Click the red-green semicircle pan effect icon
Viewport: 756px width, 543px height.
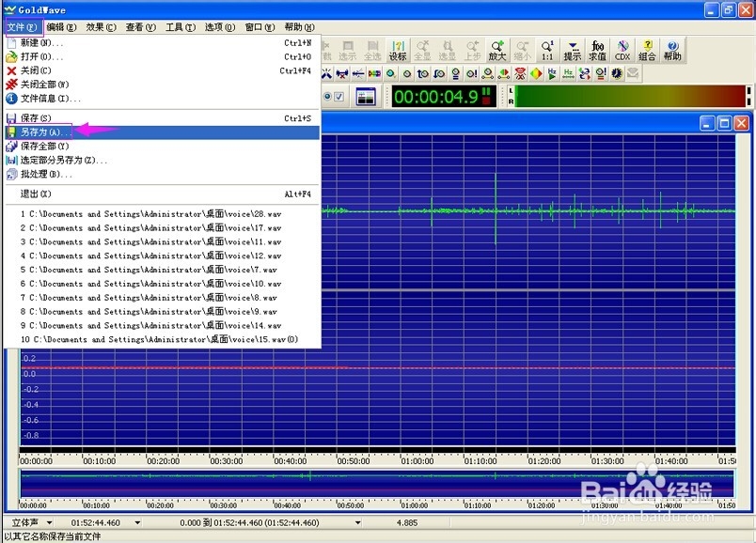[504, 73]
